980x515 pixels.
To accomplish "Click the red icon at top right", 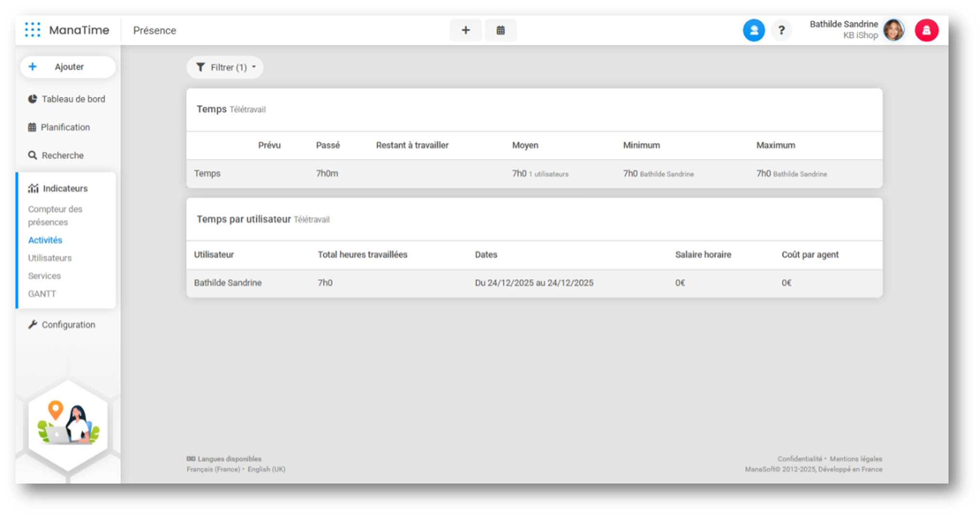I will tap(926, 30).
